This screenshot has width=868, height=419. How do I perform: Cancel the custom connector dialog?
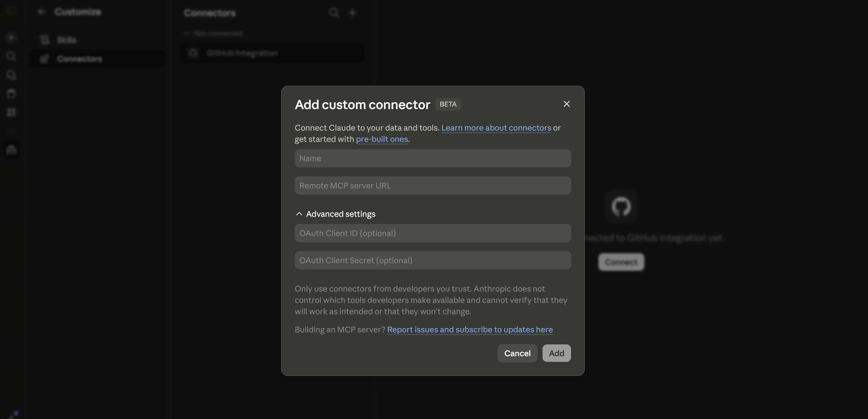517,353
